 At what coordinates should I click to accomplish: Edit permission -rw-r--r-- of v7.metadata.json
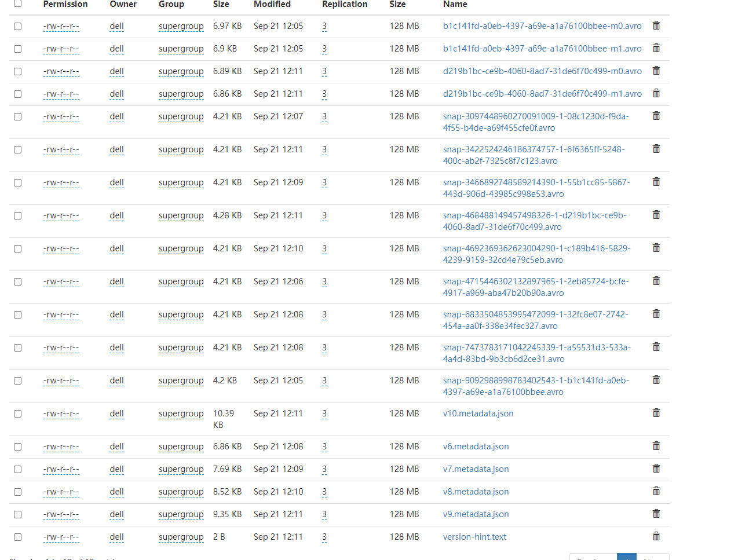pos(61,470)
